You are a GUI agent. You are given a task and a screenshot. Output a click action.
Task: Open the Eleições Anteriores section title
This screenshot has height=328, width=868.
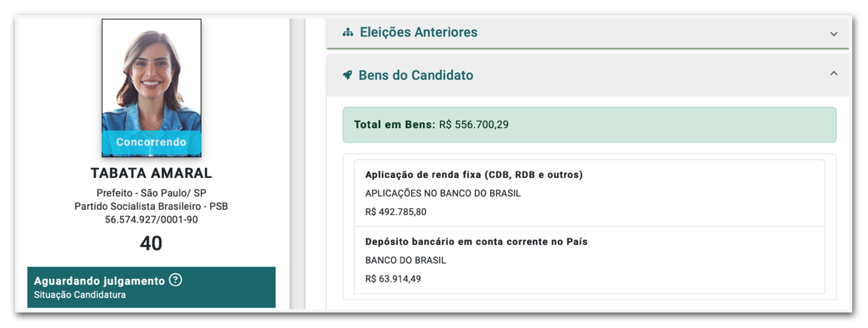(x=418, y=33)
